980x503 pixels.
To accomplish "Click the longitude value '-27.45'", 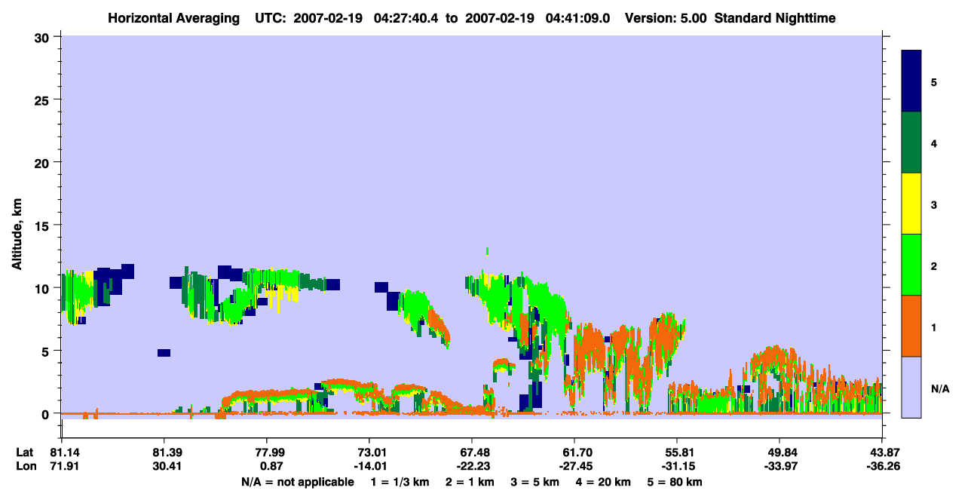I will click(574, 466).
